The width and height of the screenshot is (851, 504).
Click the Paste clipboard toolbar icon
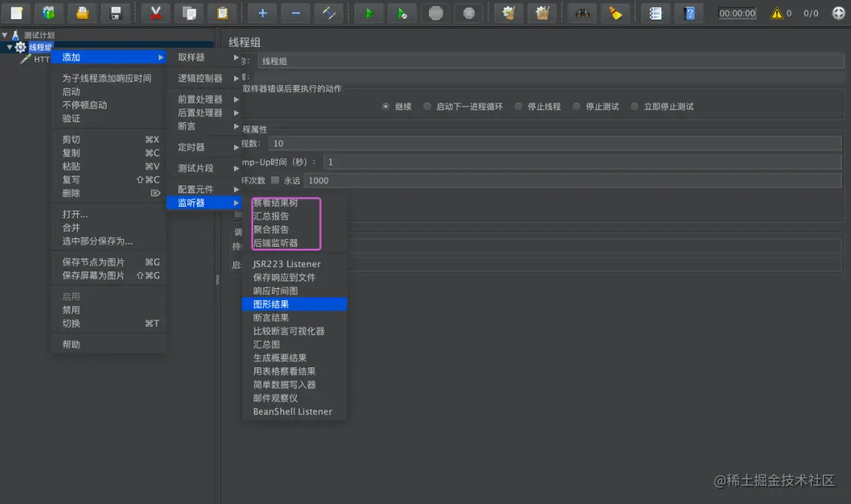pyautogui.click(x=223, y=13)
